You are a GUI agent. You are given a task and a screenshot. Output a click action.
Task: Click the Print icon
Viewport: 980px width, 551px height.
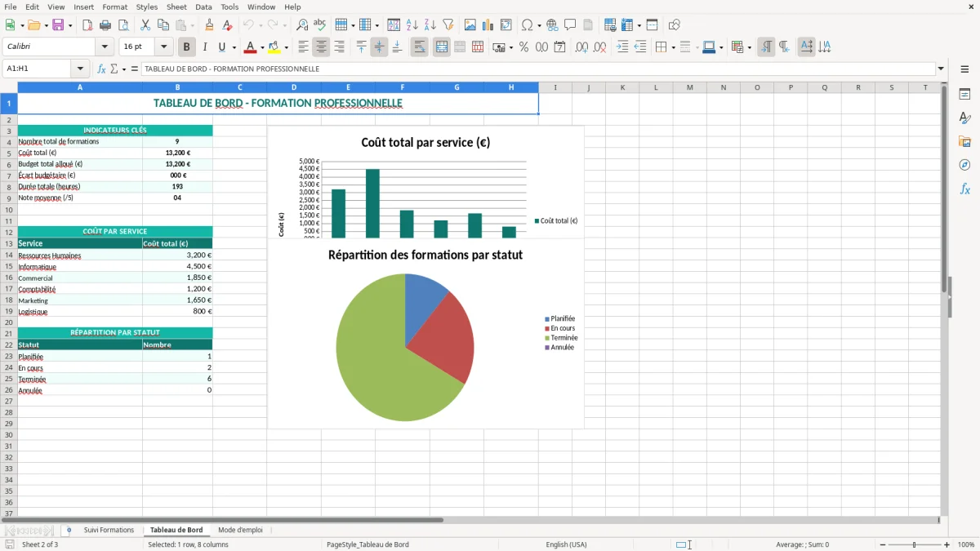pyautogui.click(x=105, y=25)
